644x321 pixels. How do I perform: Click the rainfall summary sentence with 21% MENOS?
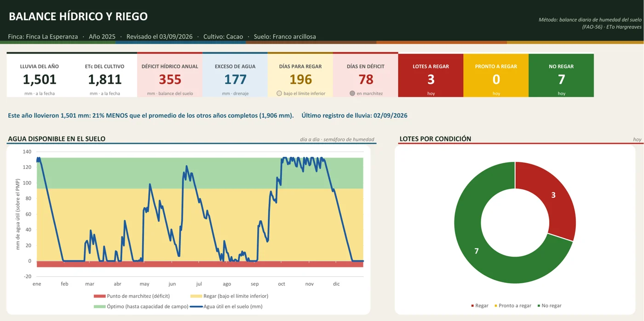click(151, 115)
